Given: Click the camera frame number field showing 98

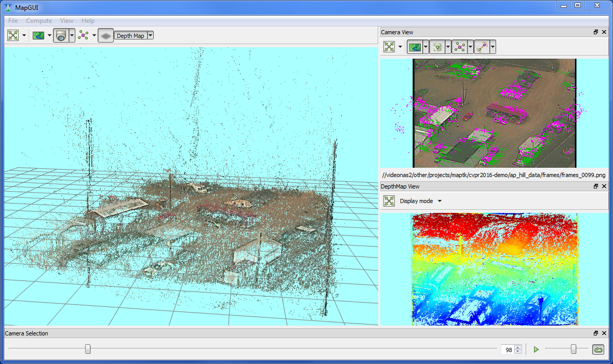Looking at the screenshot, I should (x=508, y=350).
